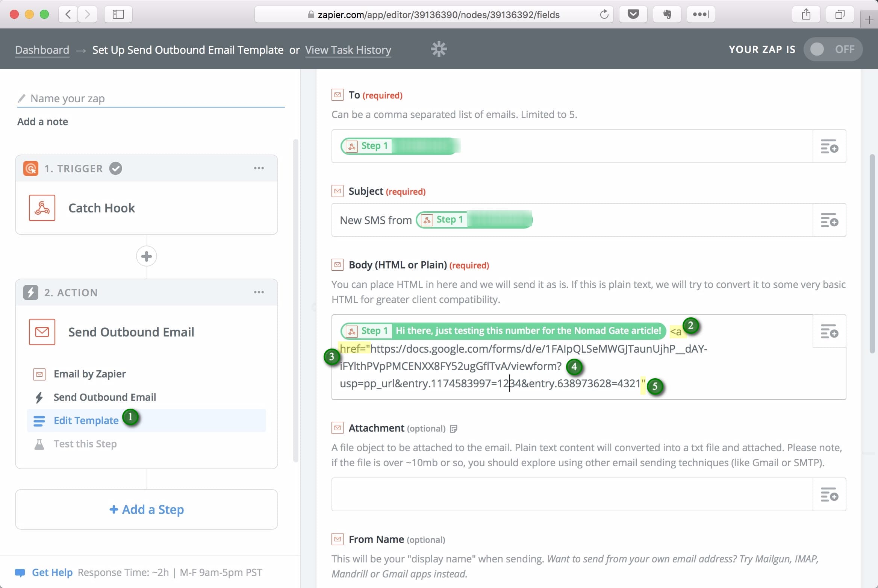The width and height of the screenshot is (878, 588).
Task: Click insert-field icon in Attachment field
Action: (x=829, y=494)
